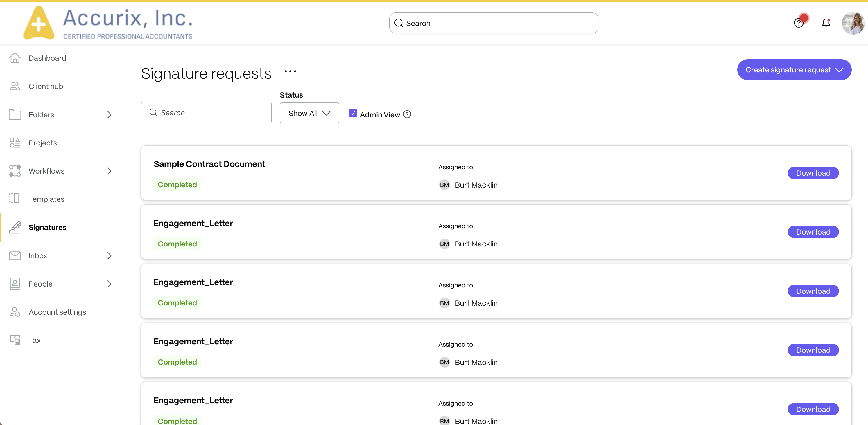This screenshot has height=425, width=868.
Task: Click the Admin View help question icon
Action: tap(407, 114)
